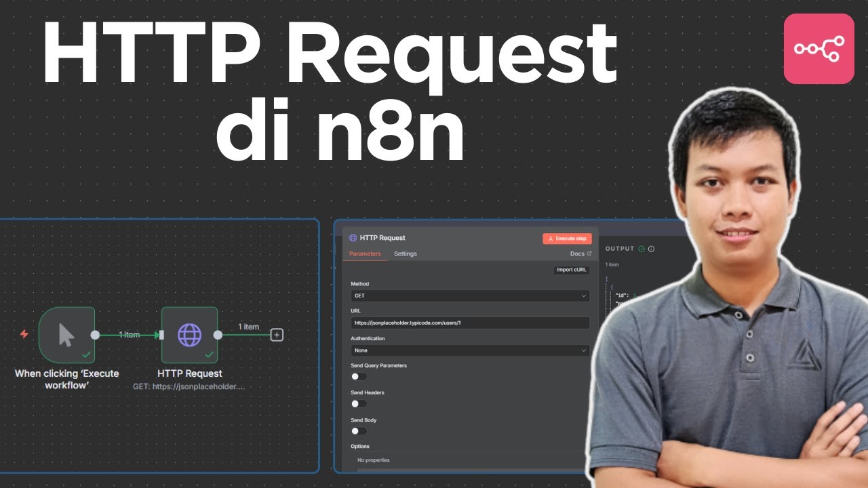This screenshot has height=488, width=868.
Task: Enable the Send Headers toggle
Action: [359, 403]
